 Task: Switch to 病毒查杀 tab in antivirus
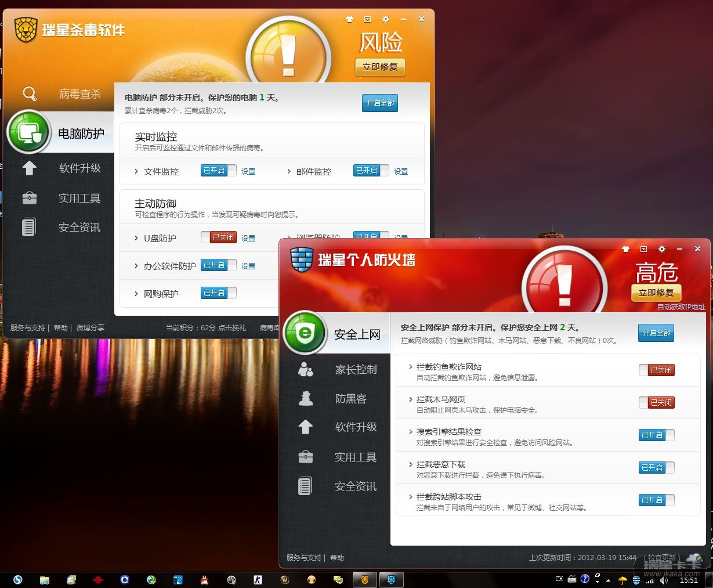79,94
